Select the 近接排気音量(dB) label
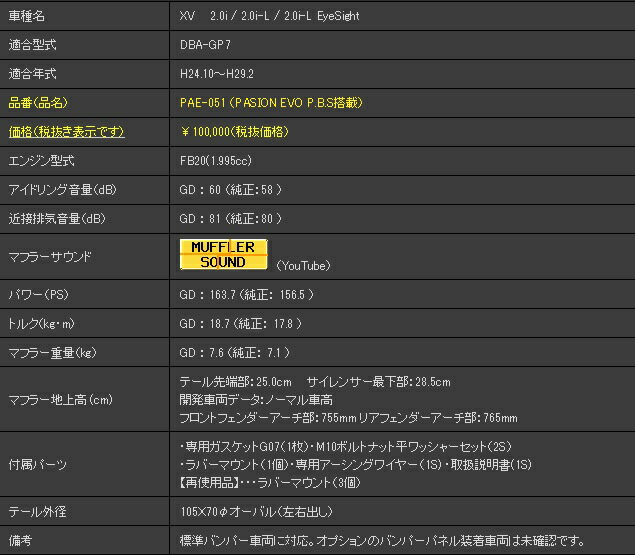Image resolution: width=635 pixels, height=555 pixels. click(x=57, y=219)
